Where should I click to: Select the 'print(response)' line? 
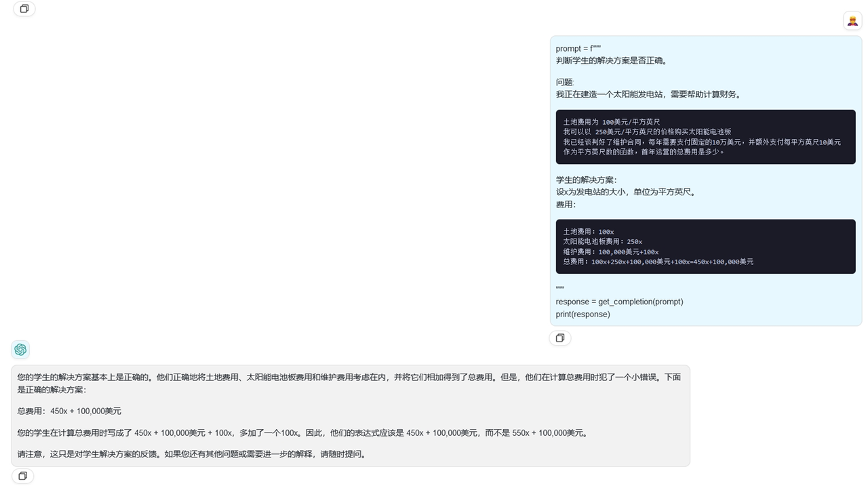click(583, 315)
